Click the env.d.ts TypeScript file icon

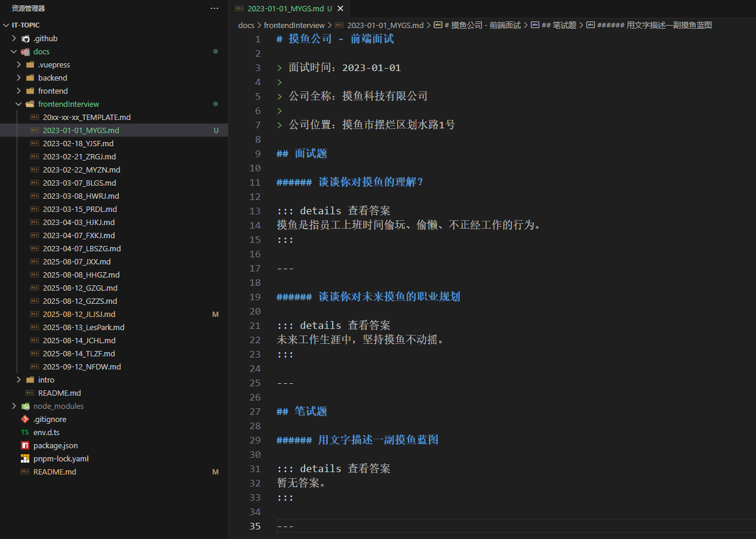[x=25, y=432]
